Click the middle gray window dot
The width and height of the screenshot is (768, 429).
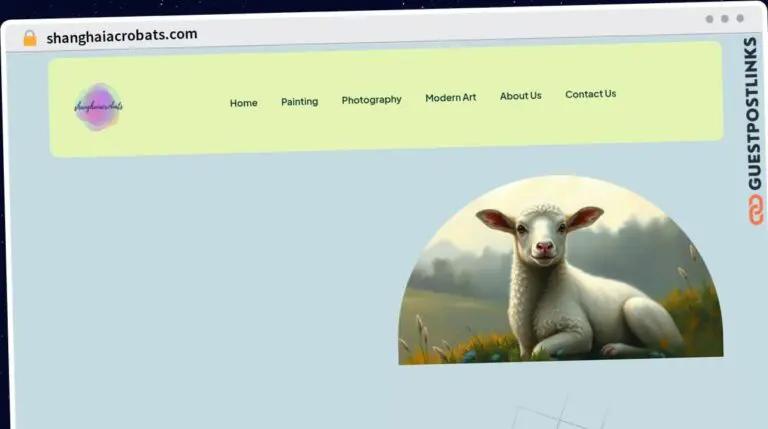tap(724, 19)
